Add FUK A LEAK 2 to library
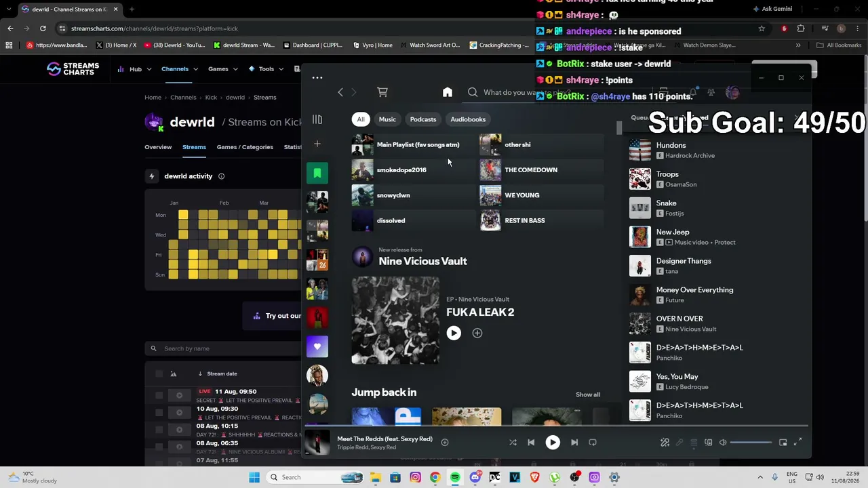The height and width of the screenshot is (488, 868). tap(477, 333)
